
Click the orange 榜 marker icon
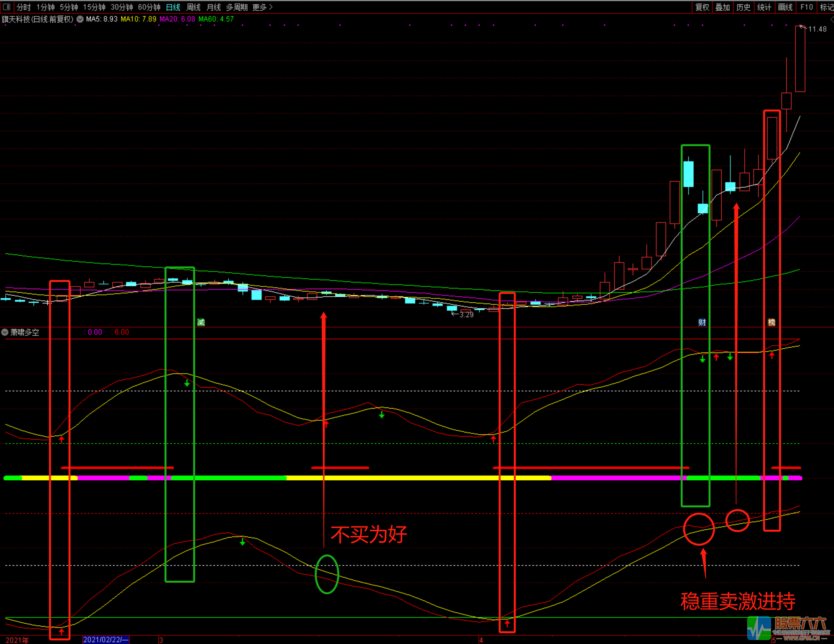tap(771, 322)
